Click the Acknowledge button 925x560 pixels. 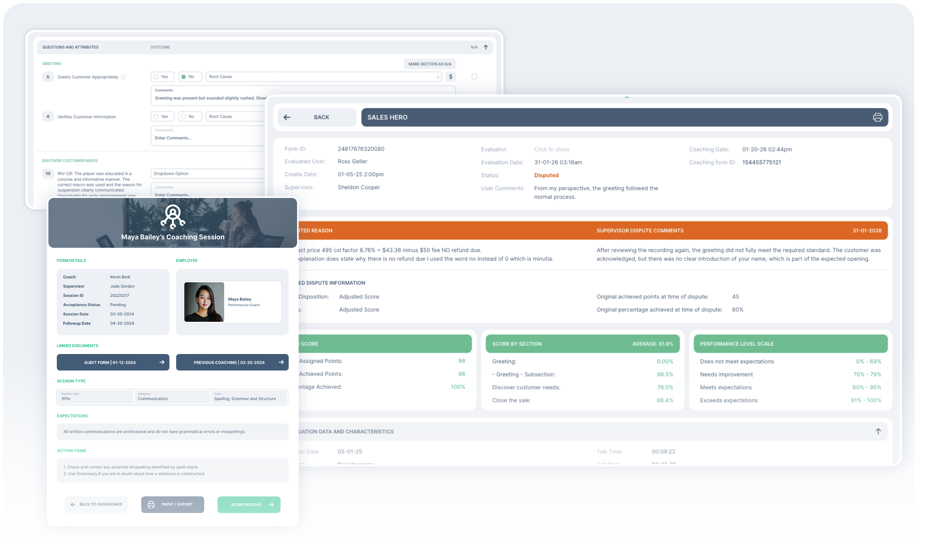(x=249, y=505)
